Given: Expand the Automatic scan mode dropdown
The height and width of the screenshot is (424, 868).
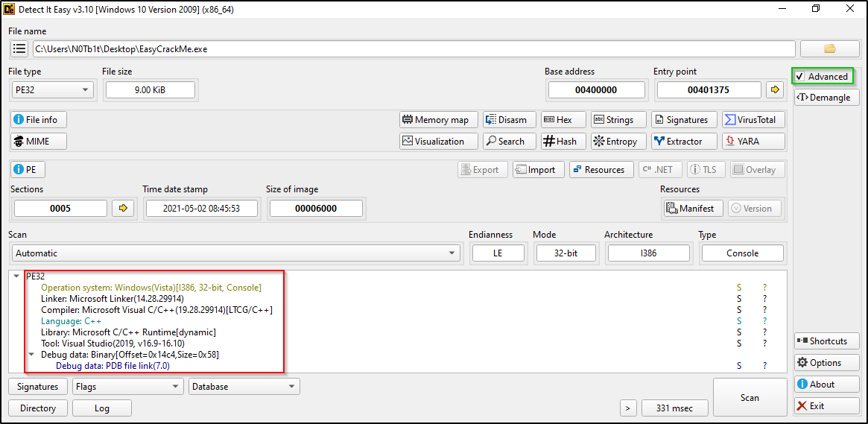Looking at the screenshot, I should 235,253.
